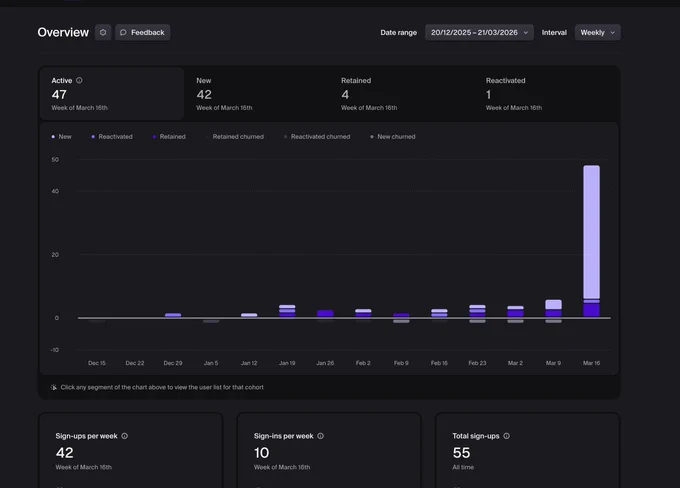Screen dimensions: 680x488
Task: Click the Jan 19 stacked bar
Action: coord(287,311)
